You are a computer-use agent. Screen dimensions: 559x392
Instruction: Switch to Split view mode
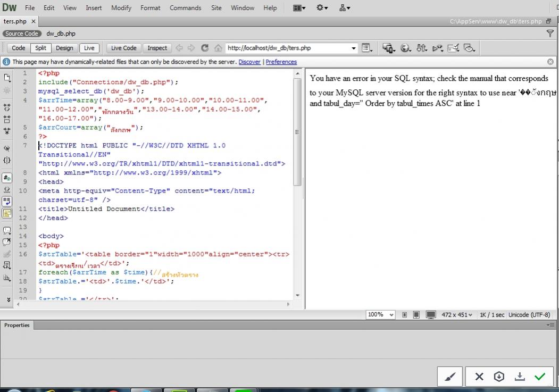coord(41,48)
